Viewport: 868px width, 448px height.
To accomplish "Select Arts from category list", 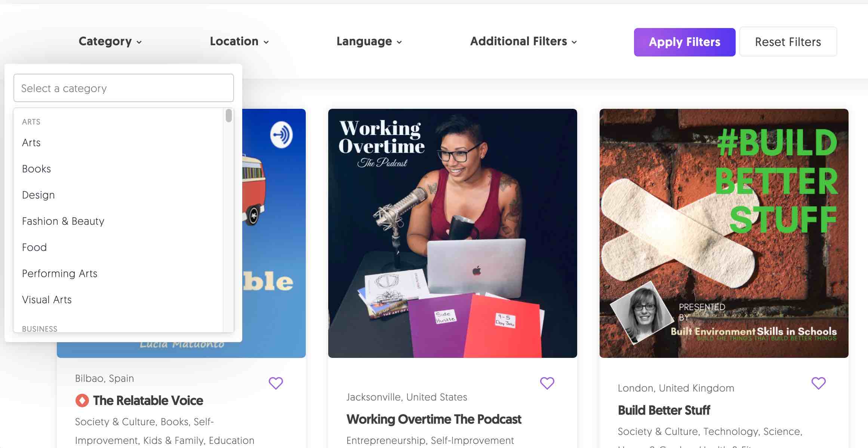I will (31, 142).
